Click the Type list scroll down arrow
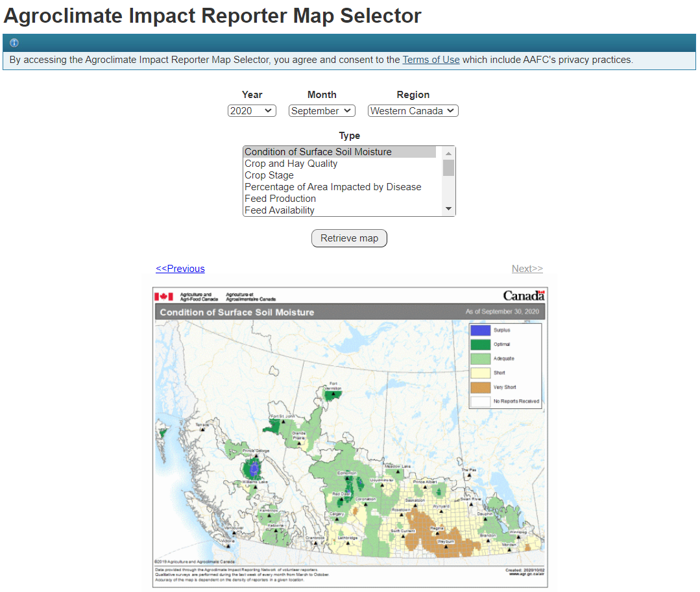 coord(448,209)
